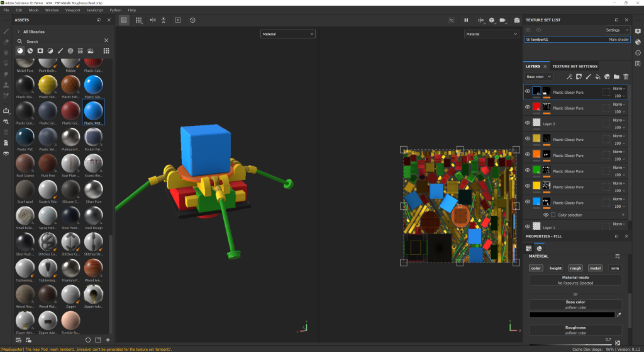The width and height of the screenshot is (644, 352).
Task: Click the camera screenshot icon in viewport toolbar
Action: pos(516,20)
